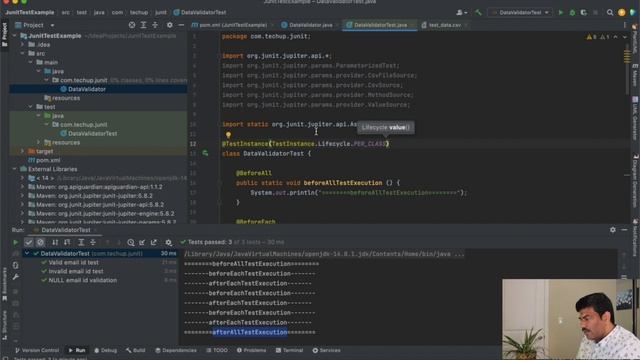Click Select Opened File target icon in Project panel

[132, 25]
